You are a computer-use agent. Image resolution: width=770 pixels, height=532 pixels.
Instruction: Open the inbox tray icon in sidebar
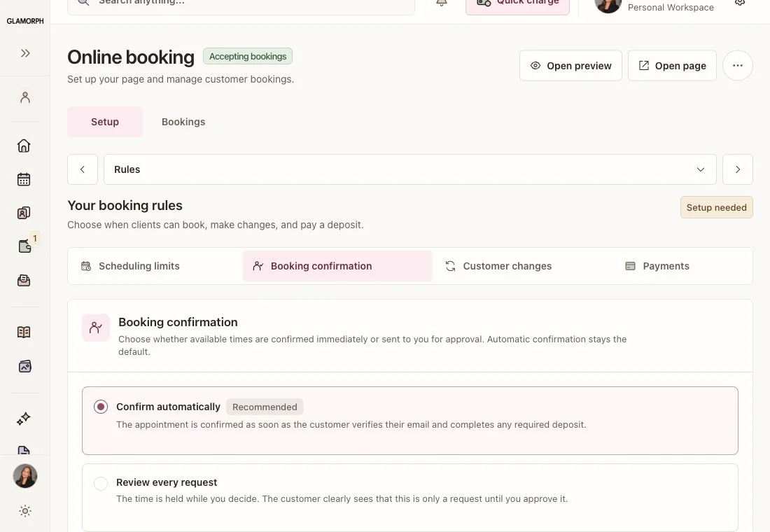[24, 281]
